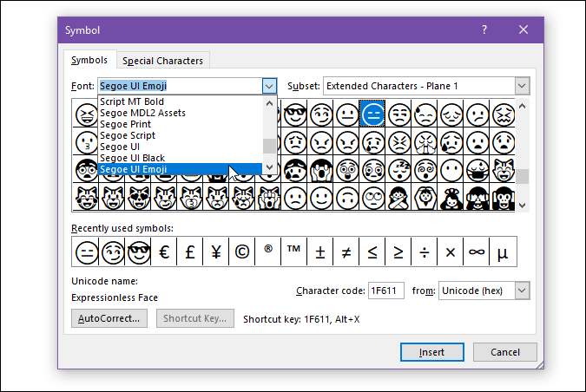Open the Font dropdown arrow
Viewport: 586px width, 392px height.
tap(269, 87)
